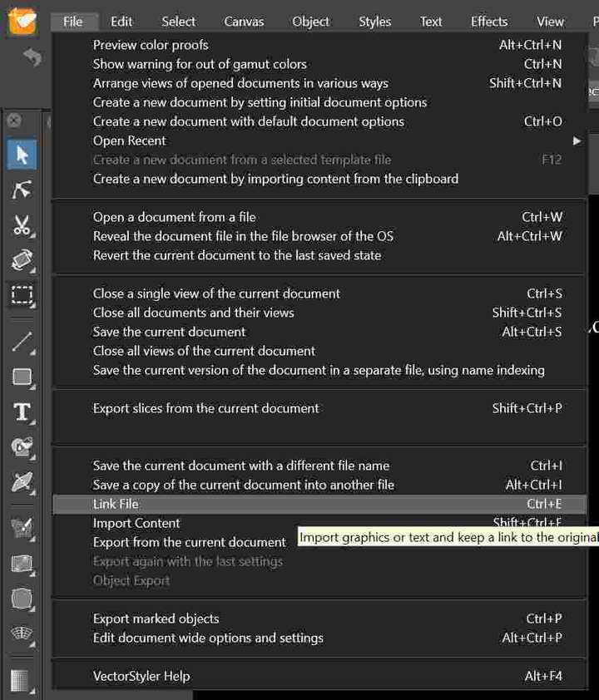The image size is (599, 700).
Task: Open the File menu
Action: click(73, 22)
